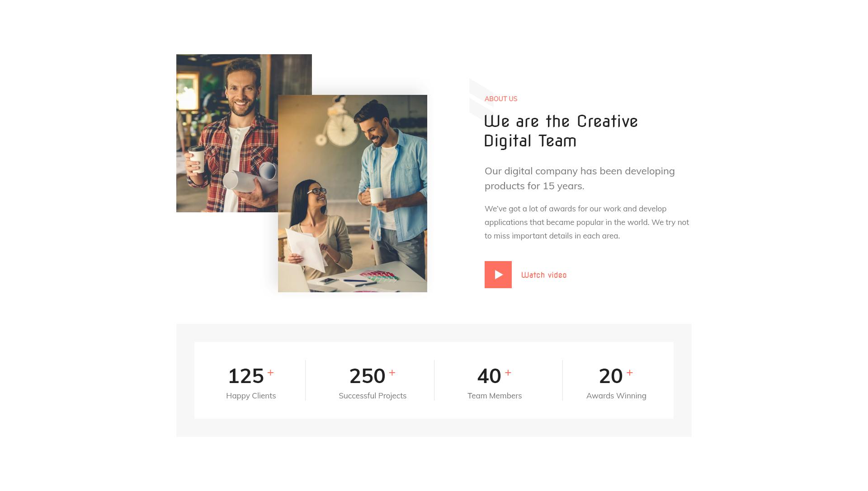Click the plus sign beside 20
Image resolution: width=868 pixels, height=491 pixels.
click(630, 373)
